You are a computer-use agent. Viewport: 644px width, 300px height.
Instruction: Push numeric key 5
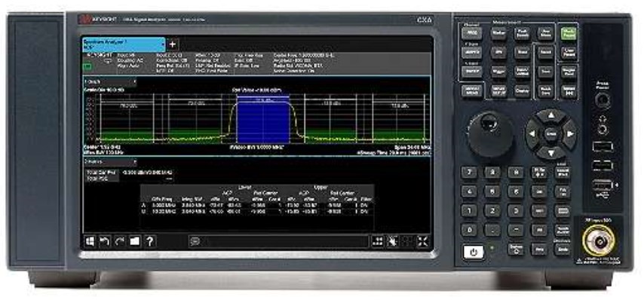492,191
